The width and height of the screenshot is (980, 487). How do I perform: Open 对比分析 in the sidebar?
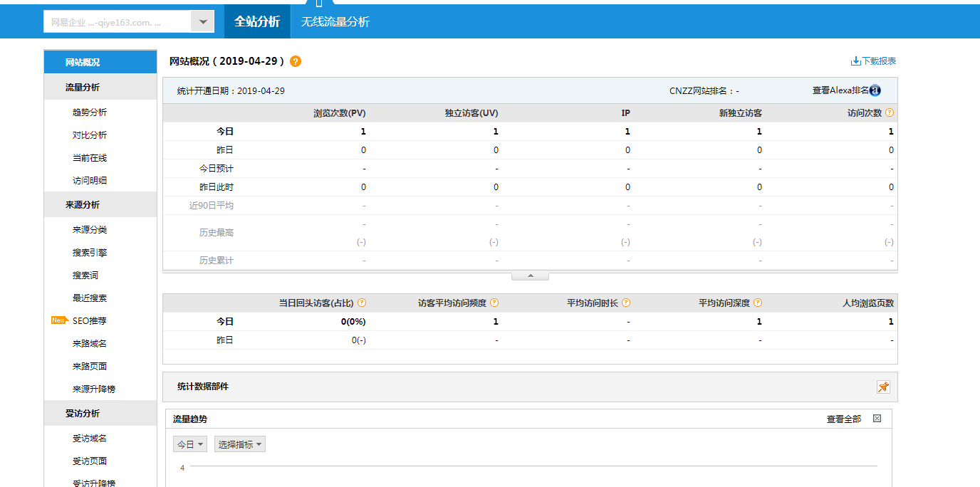click(x=90, y=135)
